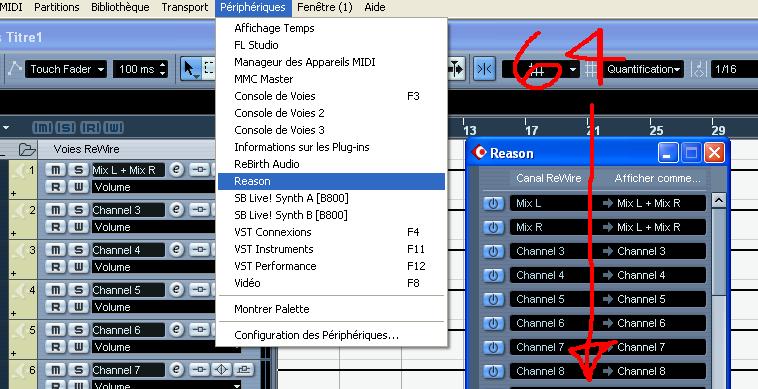758x389 pixels.
Task: Click sends state icon on Channel 7 track
Action: point(244,370)
